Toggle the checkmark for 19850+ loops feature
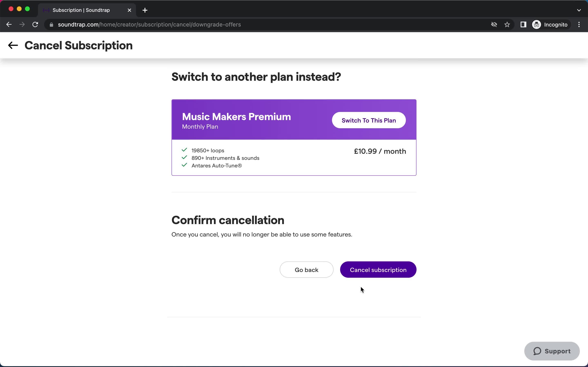Image resolution: width=588 pixels, height=367 pixels. pyautogui.click(x=185, y=150)
